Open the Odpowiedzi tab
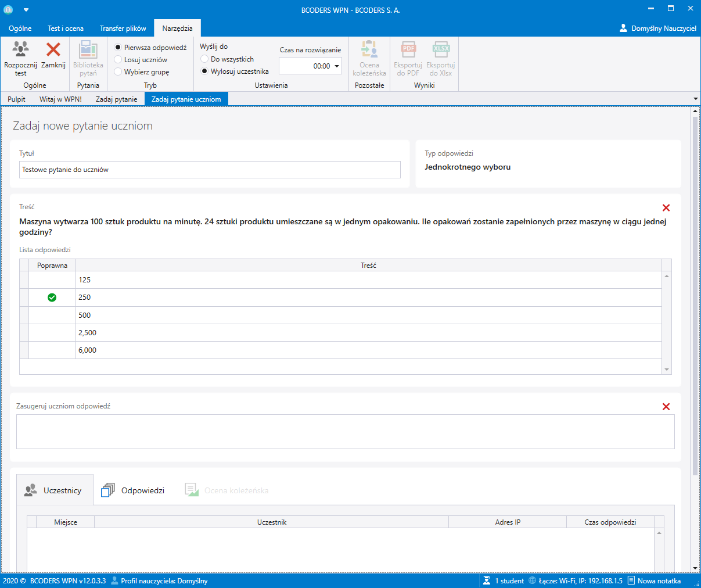The height and width of the screenshot is (588, 701). (133, 490)
